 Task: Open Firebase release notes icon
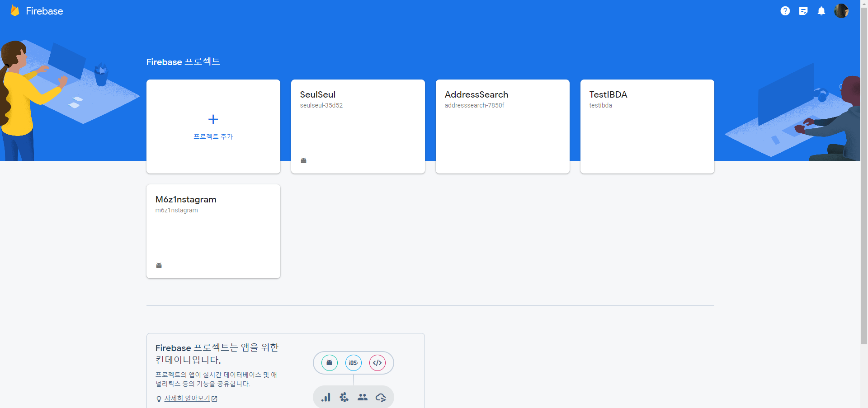point(803,11)
